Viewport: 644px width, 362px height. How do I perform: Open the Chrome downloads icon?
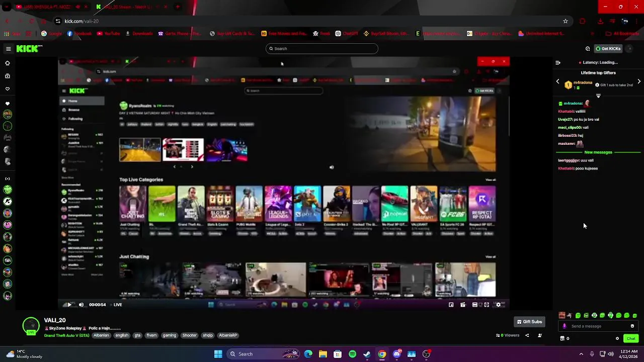coord(600,21)
